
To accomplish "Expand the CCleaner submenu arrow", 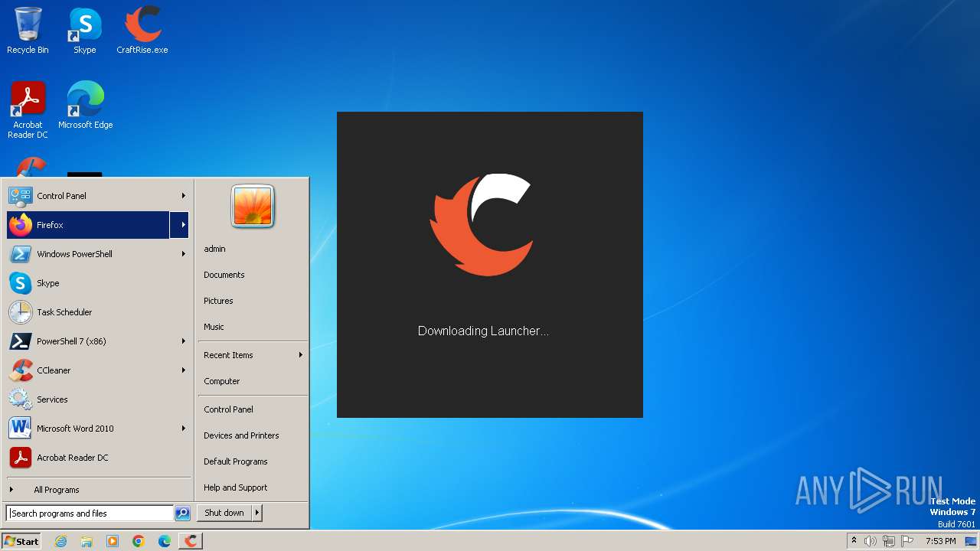I will [x=184, y=370].
